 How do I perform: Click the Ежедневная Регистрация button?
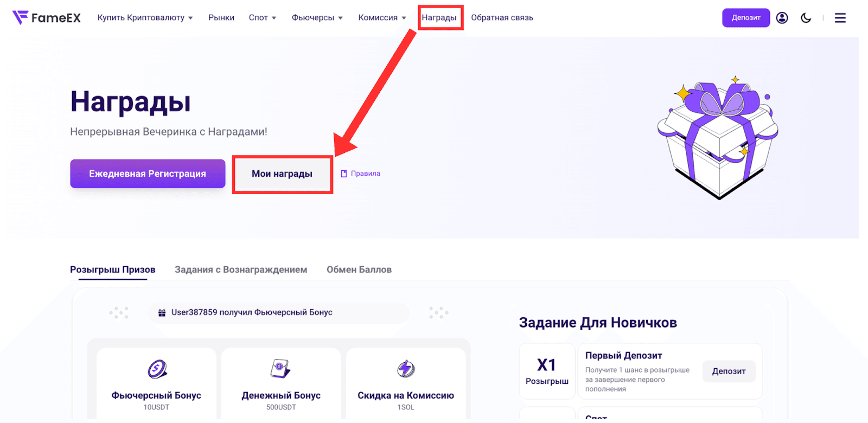click(x=148, y=174)
